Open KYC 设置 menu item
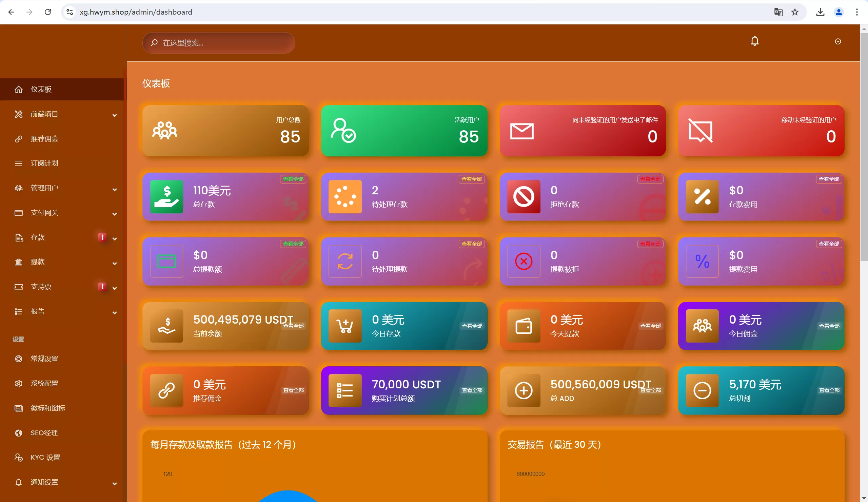Viewport: 868px width, 502px height. click(x=45, y=457)
